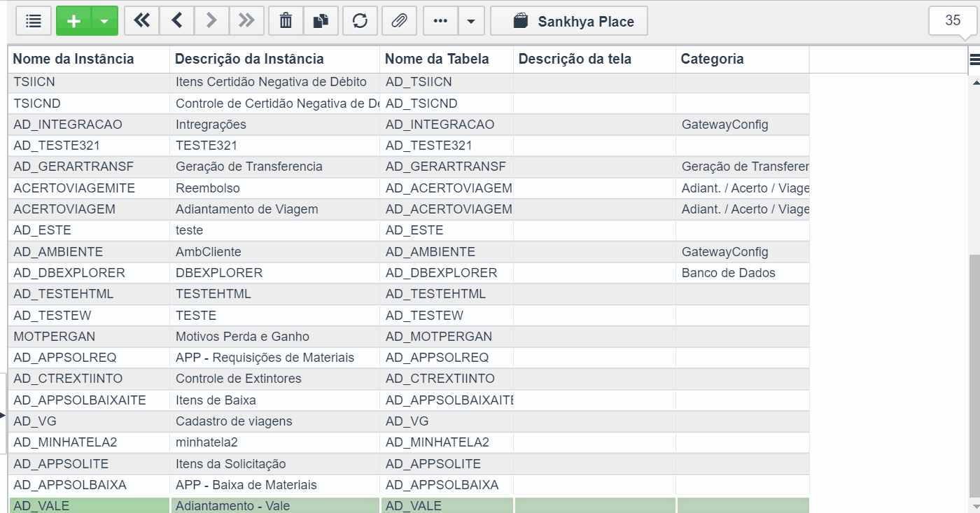
Task: Sort by Descrição da Instância column header
Action: [275, 59]
